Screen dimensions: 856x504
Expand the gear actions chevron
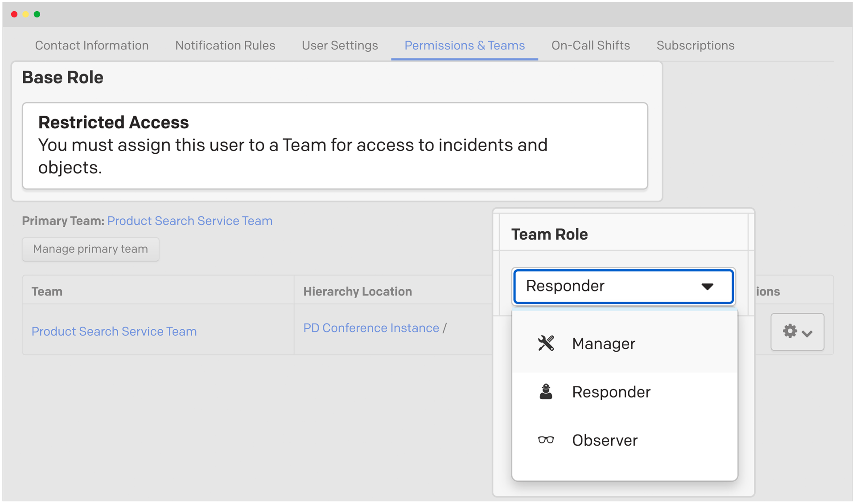(806, 333)
